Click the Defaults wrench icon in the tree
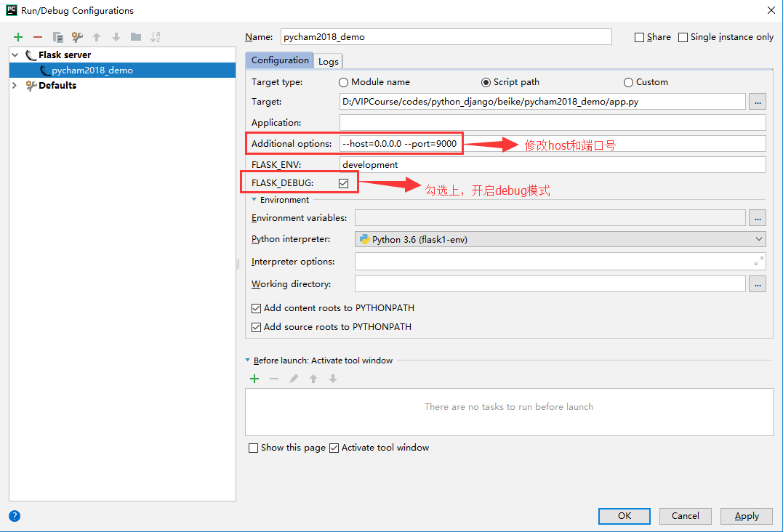The width and height of the screenshot is (783, 532). [x=31, y=85]
